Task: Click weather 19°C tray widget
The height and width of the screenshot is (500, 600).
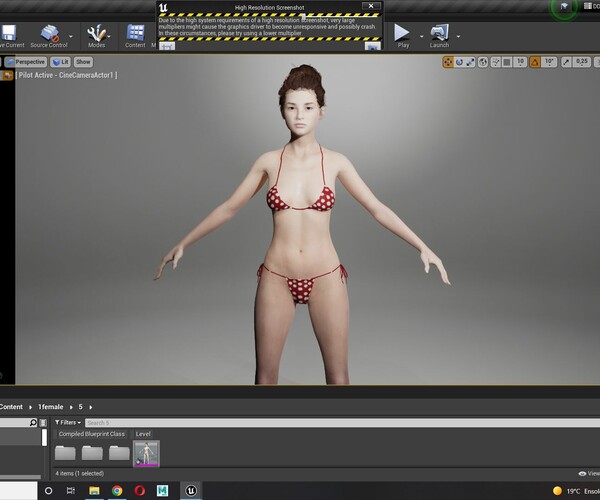Action: click(576, 491)
